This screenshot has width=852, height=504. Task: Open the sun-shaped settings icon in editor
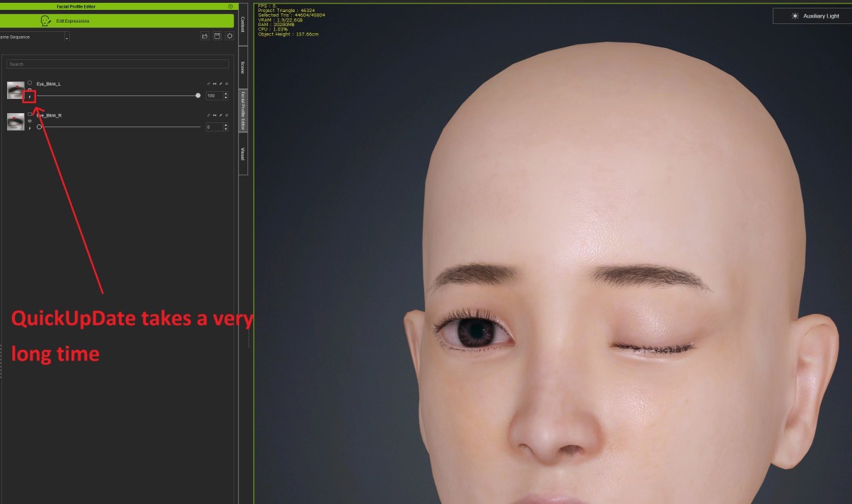click(x=229, y=36)
